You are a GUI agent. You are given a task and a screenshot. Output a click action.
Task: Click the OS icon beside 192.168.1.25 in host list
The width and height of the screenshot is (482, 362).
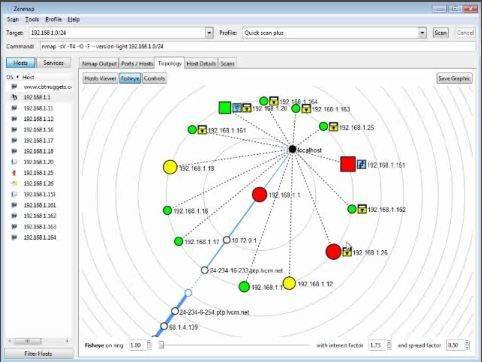point(14,173)
